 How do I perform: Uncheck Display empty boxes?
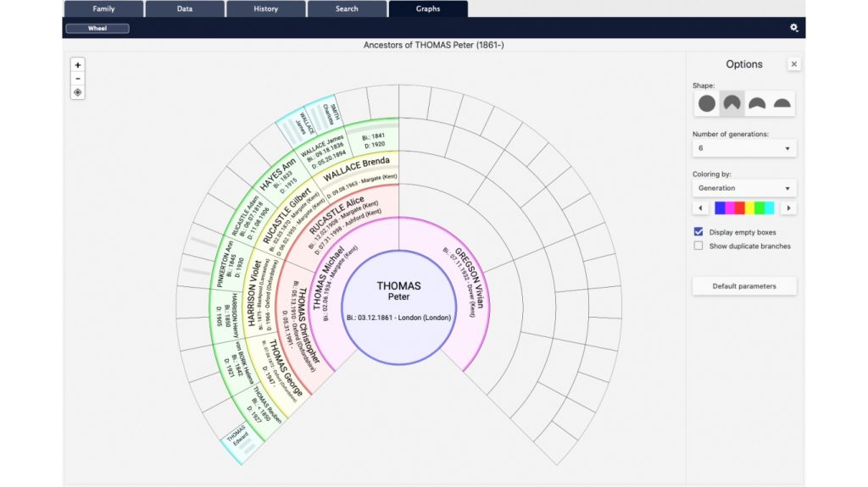tap(698, 232)
